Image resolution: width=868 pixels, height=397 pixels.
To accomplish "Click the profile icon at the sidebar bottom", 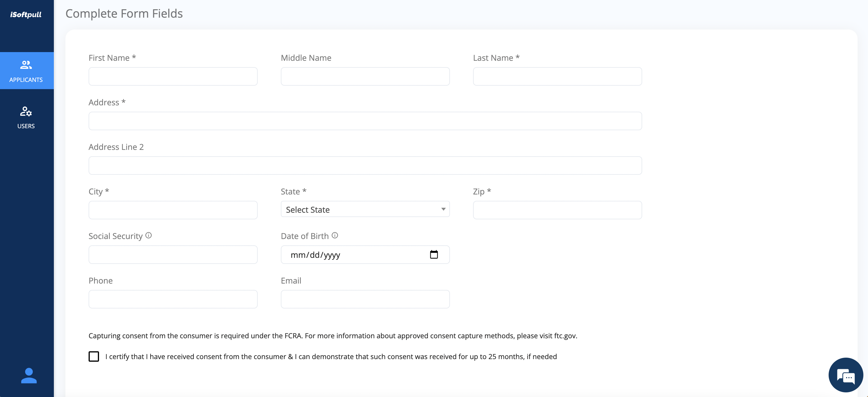I will pyautogui.click(x=29, y=376).
